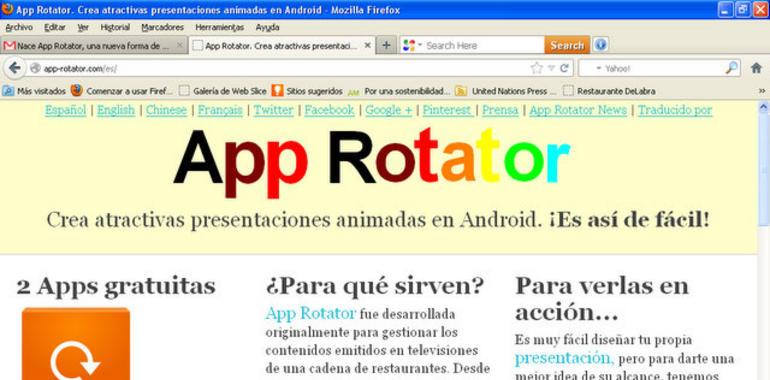The image size is (770, 380).
Task: Click the Traducido por link
Action: pos(675,110)
